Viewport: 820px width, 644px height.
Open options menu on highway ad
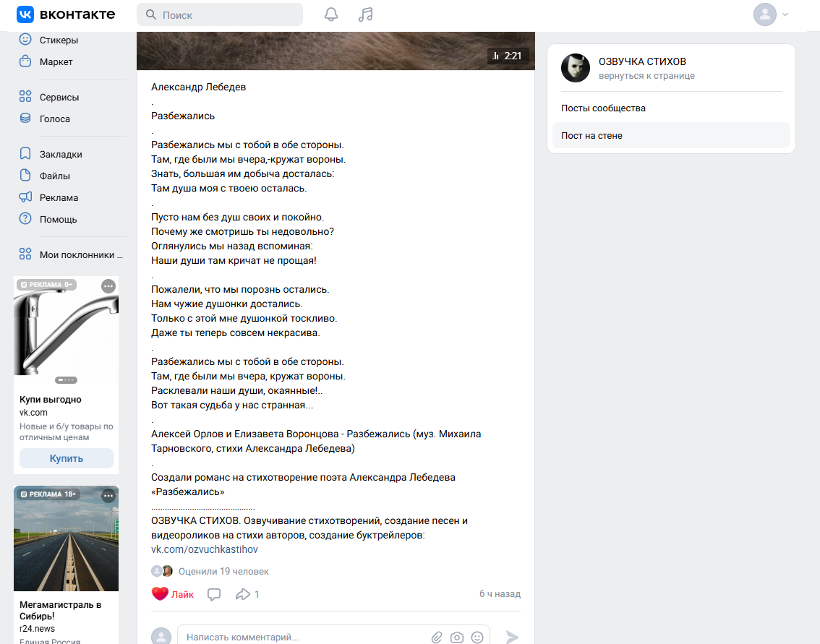(x=108, y=495)
